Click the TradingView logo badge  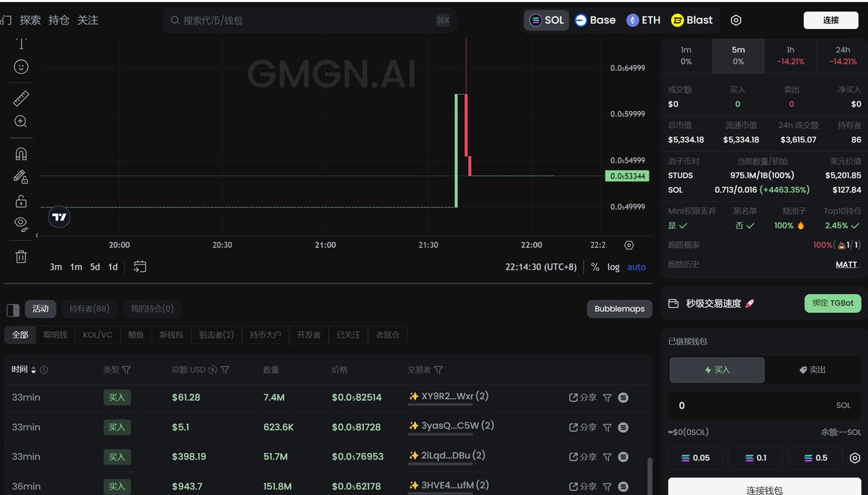coord(59,217)
